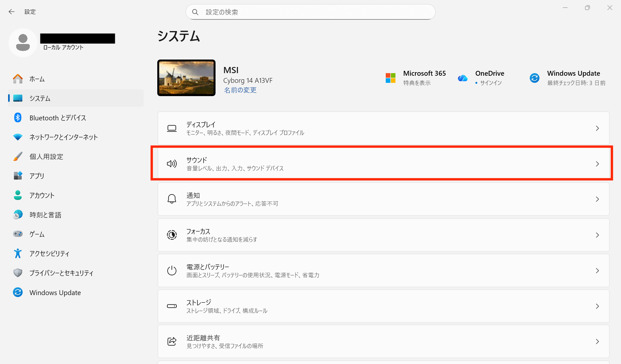Click the personalization paintbrush icon
Screen dimensions: 621x364
18,157
